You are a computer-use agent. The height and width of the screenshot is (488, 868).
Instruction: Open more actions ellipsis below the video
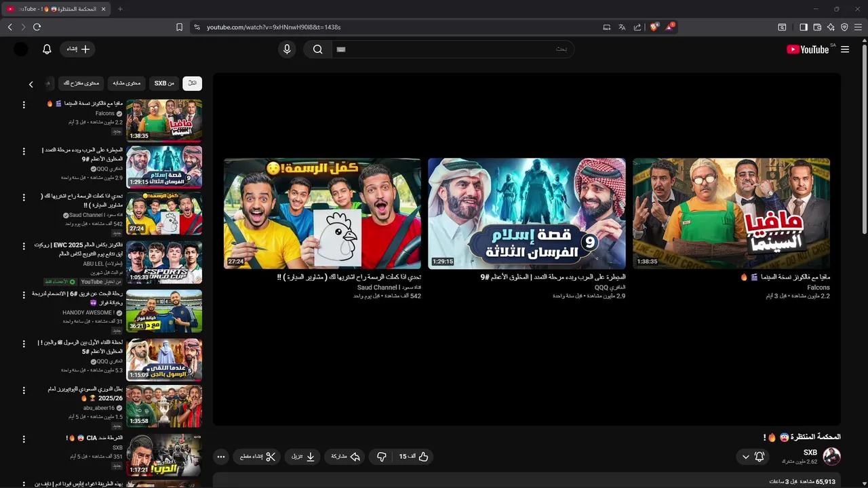tap(221, 457)
